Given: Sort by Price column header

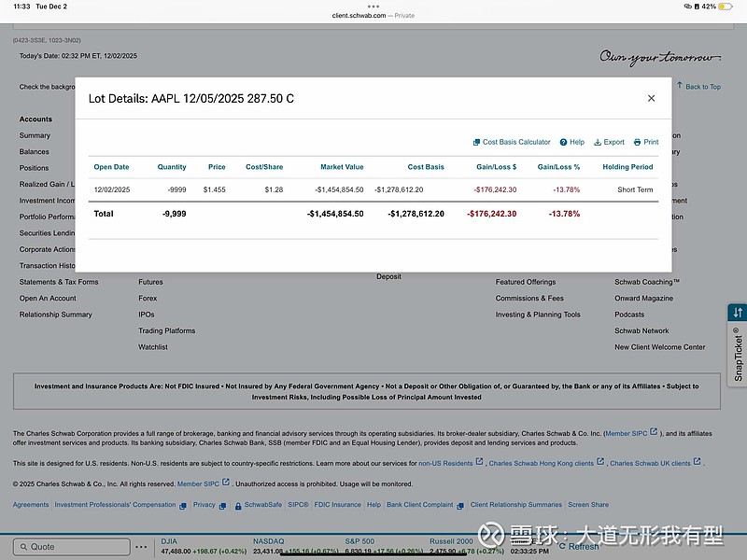Looking at the screenshot, I should [x=217, y=167].
